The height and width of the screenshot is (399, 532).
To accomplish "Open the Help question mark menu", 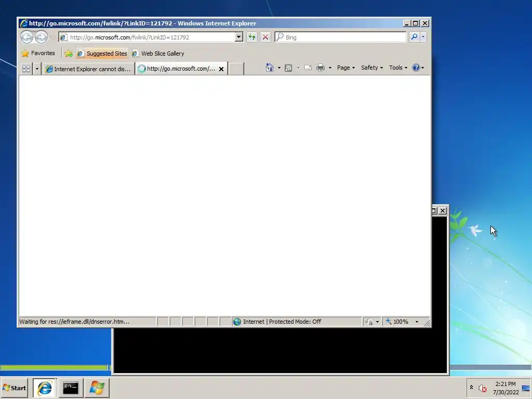I will point(418,68).
